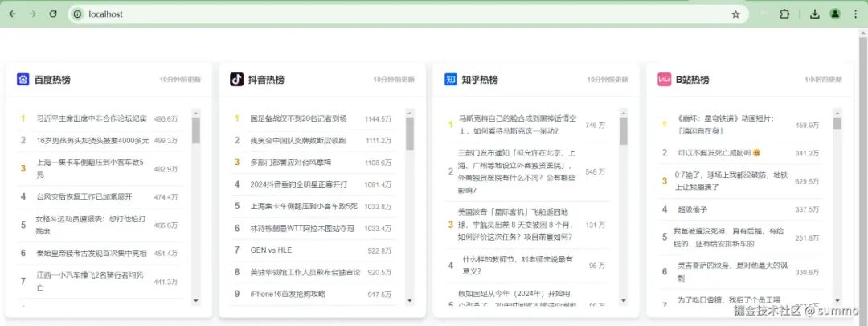
Task: Click scroll up arrow in B站热榜 list
Action: click(837, 113)
